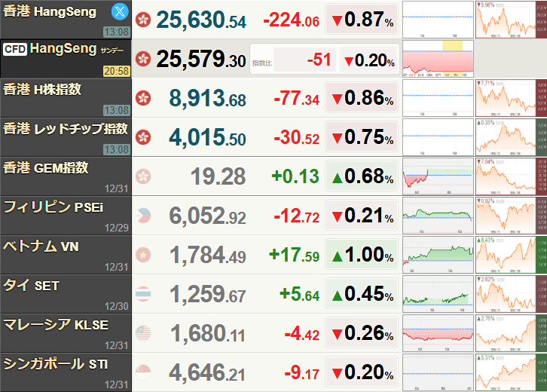
Task: Click Singapore flag icon in STI row
Action: (143, 372)
